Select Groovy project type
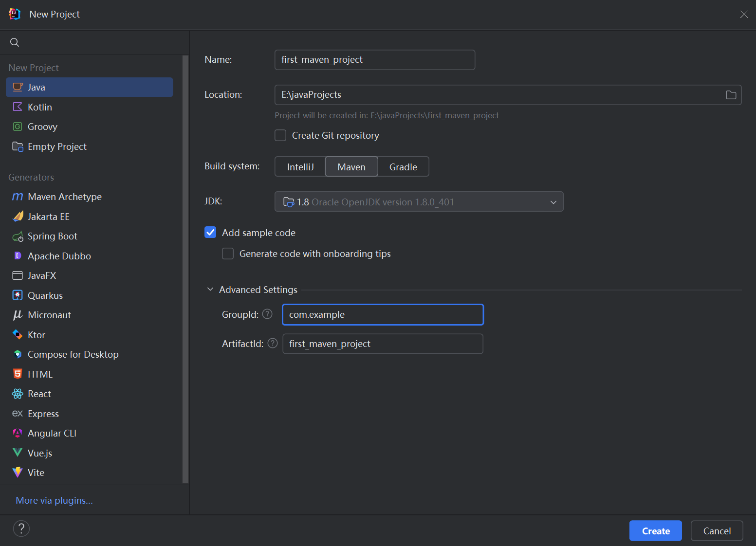This screenshot has height=546, width=756. (x=90, y=127)
